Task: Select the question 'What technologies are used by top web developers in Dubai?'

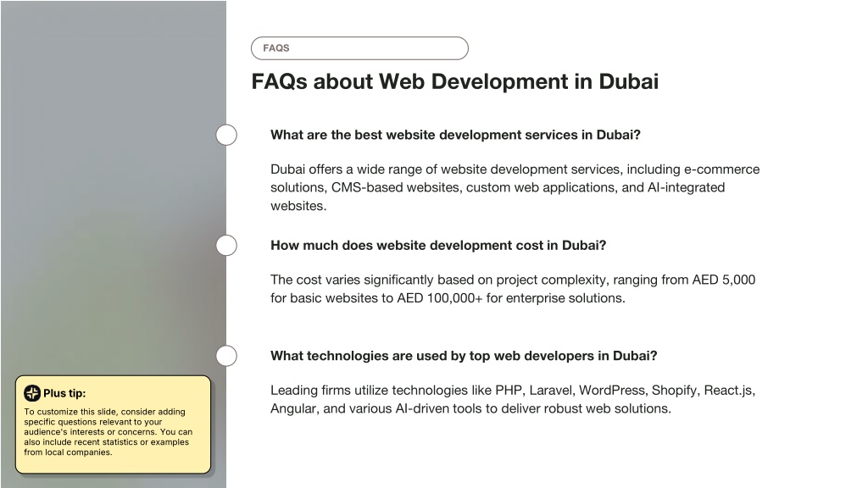Action: pyautogui.click(x=464, y=356)
